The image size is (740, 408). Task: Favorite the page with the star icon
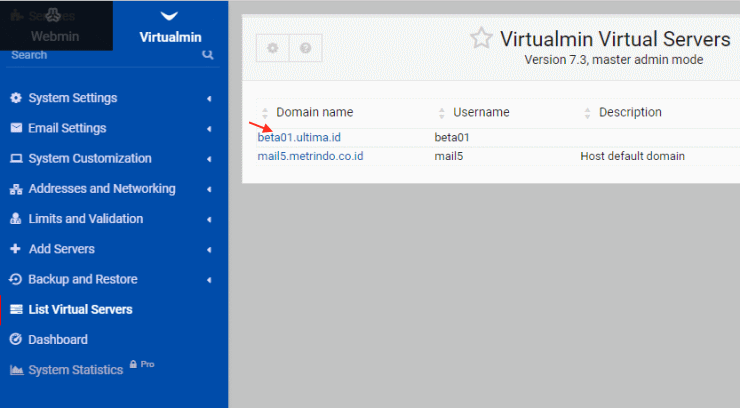tap(481, 38)
